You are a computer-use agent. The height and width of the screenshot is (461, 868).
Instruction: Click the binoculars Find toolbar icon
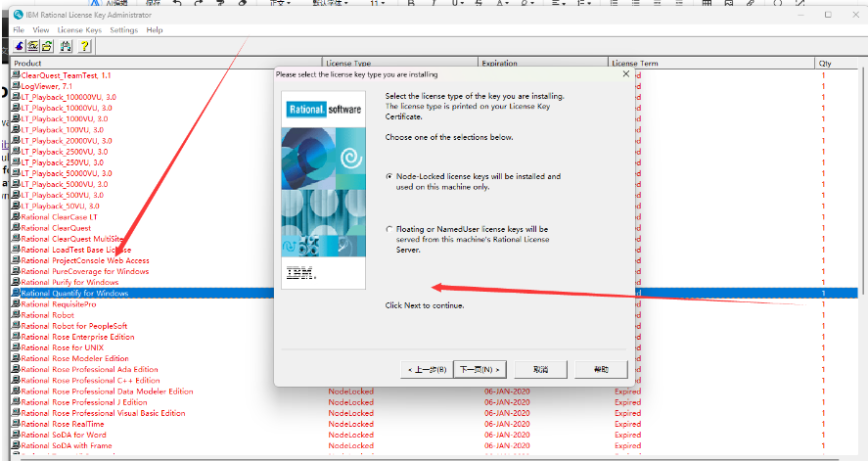pos(66,46)
